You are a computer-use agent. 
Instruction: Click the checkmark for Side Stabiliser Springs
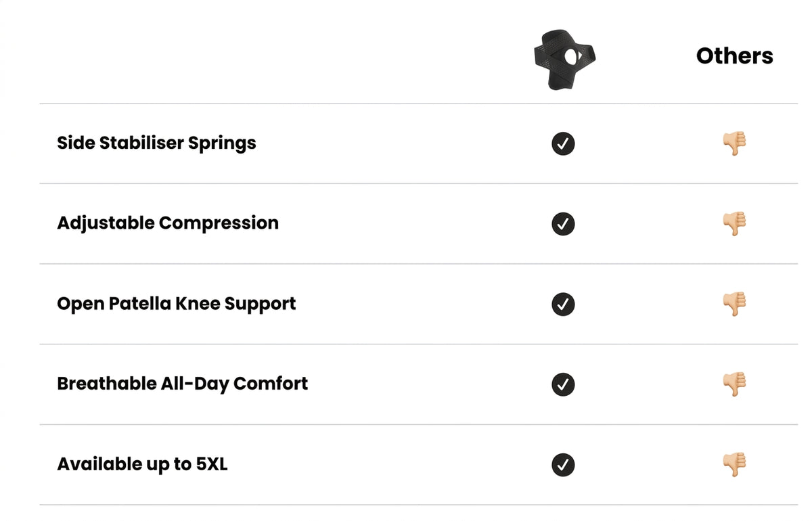563,143
